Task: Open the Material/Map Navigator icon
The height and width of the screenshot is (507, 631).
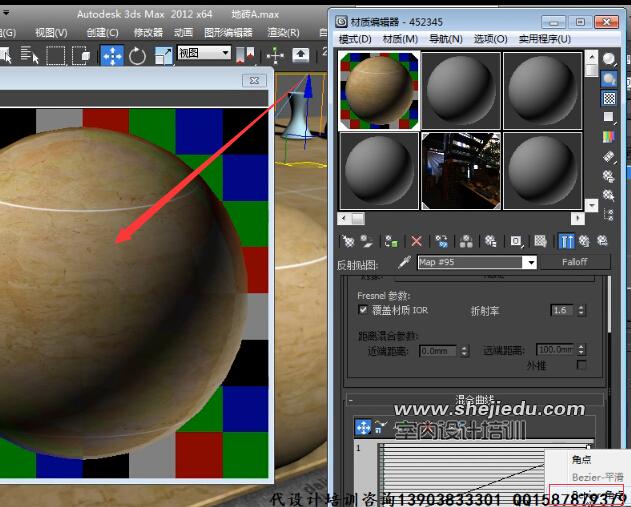Action: [x=609, y=215]
